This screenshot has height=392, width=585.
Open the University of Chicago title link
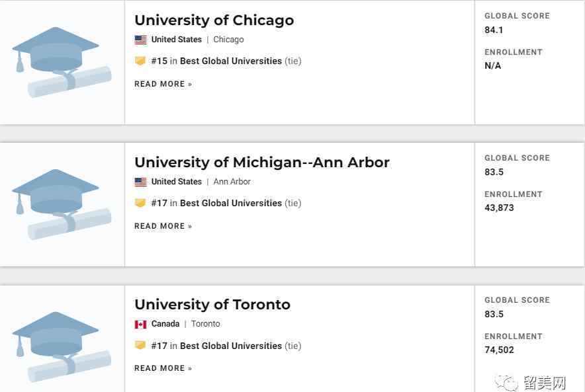(214, 20)
